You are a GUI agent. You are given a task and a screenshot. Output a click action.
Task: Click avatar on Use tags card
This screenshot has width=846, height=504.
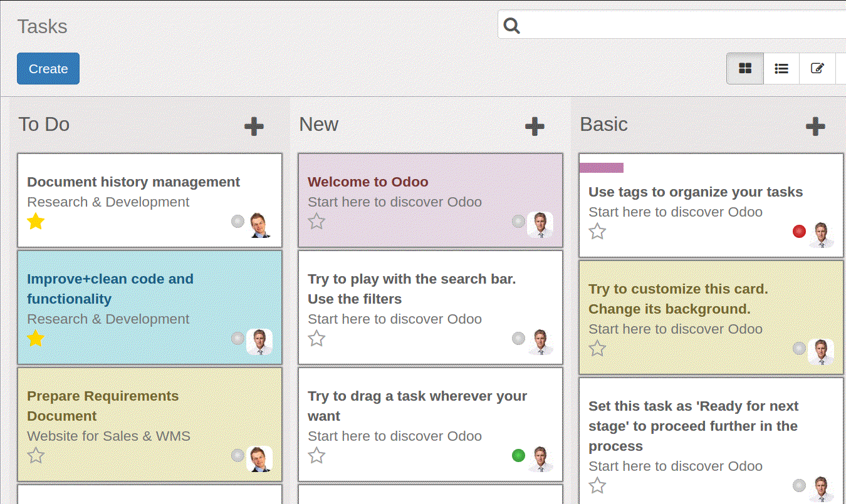[x=821, y=235]
